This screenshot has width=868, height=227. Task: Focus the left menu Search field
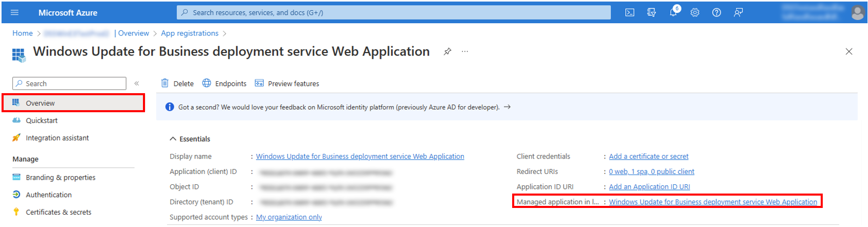coord(69,83)
